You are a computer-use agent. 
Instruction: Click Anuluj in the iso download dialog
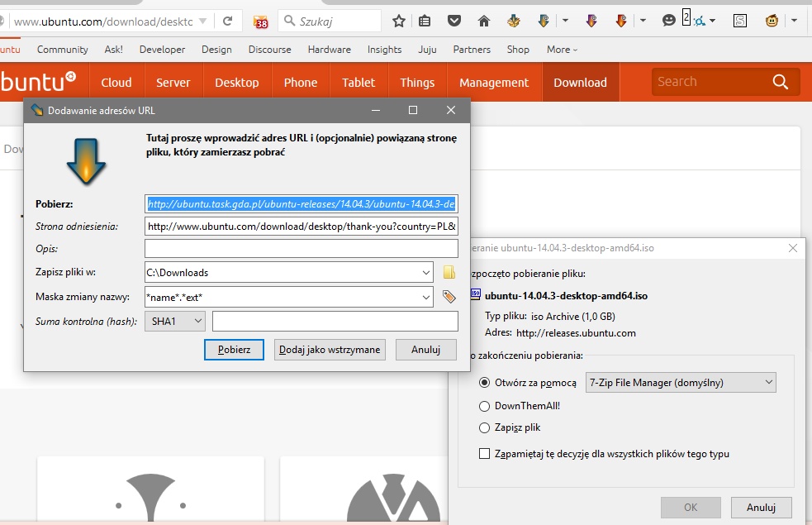[x=762, y=508]
